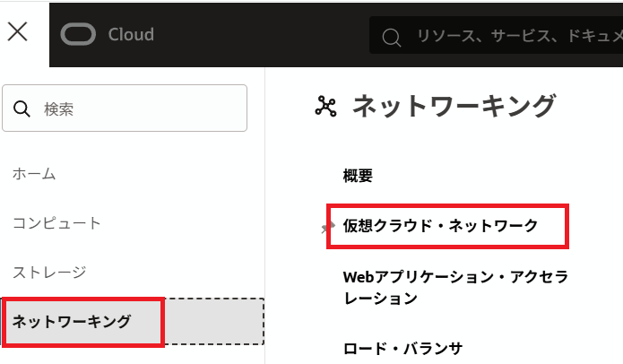Screen dimensions: 623x364
Task: Choose ネットワーキング in the side menu
Action: 72,321
